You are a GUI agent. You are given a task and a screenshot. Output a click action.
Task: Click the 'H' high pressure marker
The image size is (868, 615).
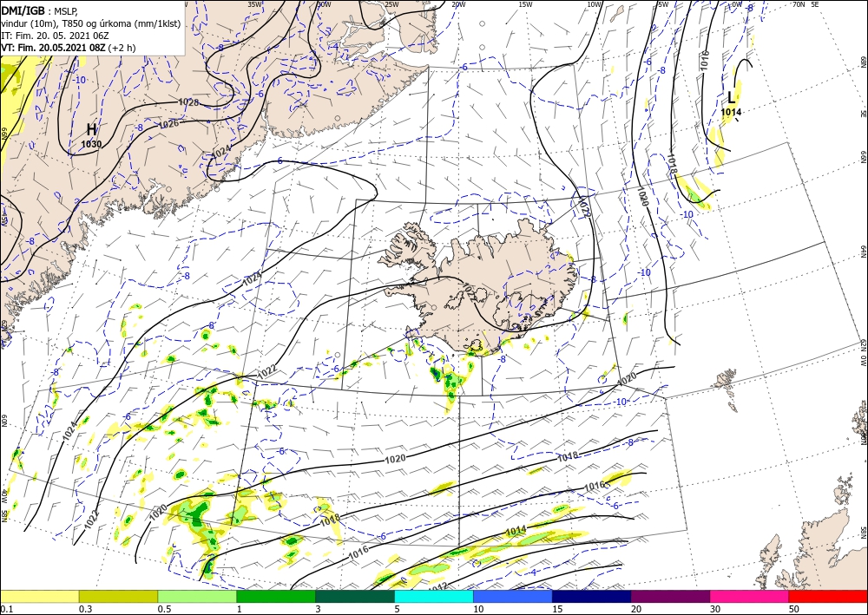(x=91, y=130)
